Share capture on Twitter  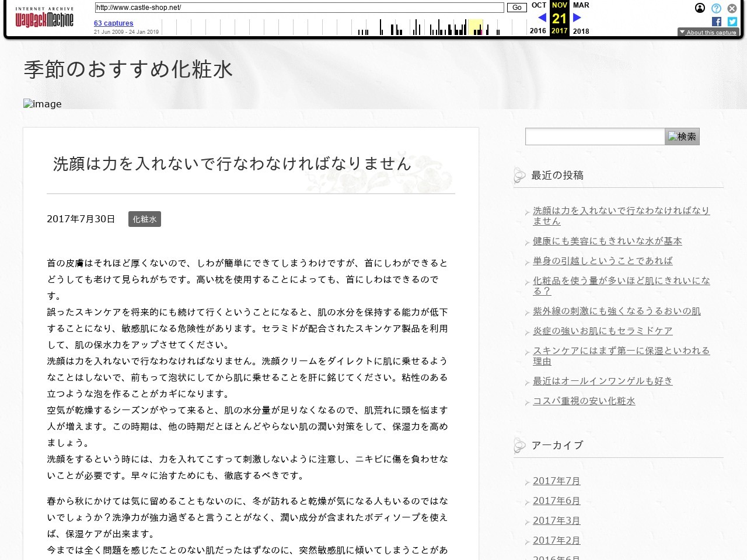732,22
